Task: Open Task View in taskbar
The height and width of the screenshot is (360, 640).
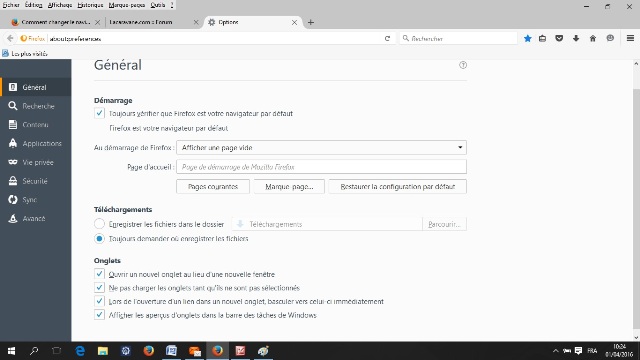Action: (x=57, y=351)
